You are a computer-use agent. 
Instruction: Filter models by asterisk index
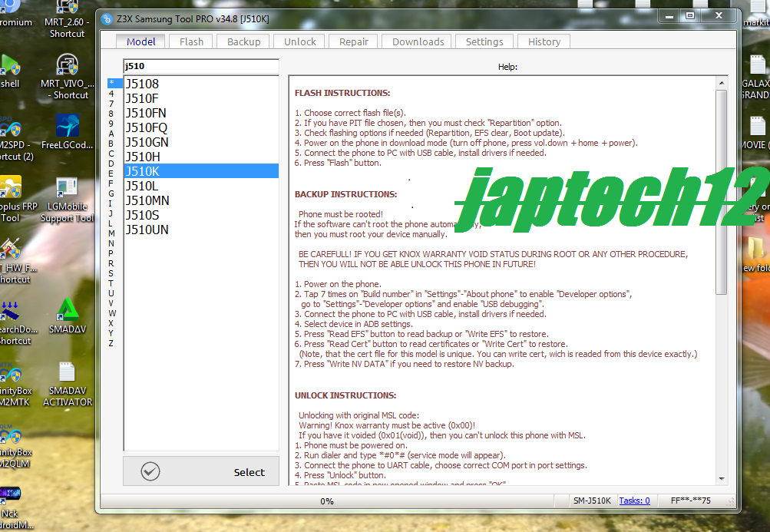pyautogui.click(x=112, y=83)
